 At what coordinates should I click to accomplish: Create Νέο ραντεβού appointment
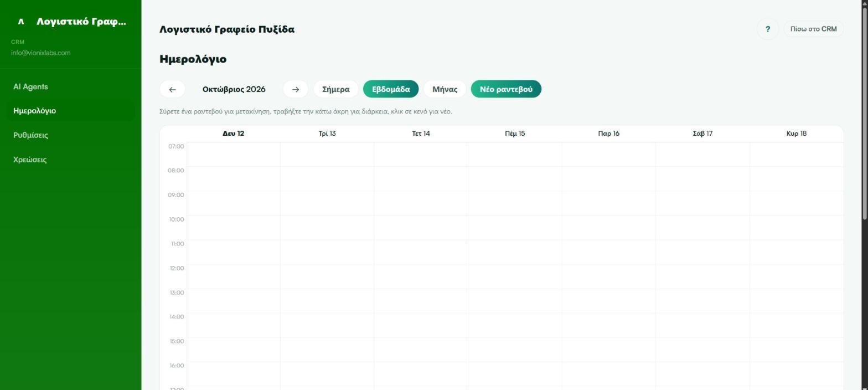(506, 89)
